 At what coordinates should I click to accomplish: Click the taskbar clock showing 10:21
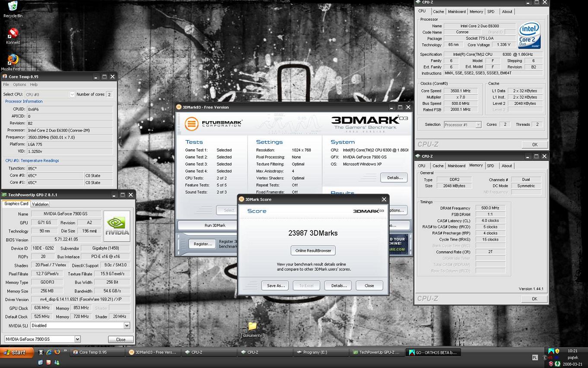[x=572, y=351]
